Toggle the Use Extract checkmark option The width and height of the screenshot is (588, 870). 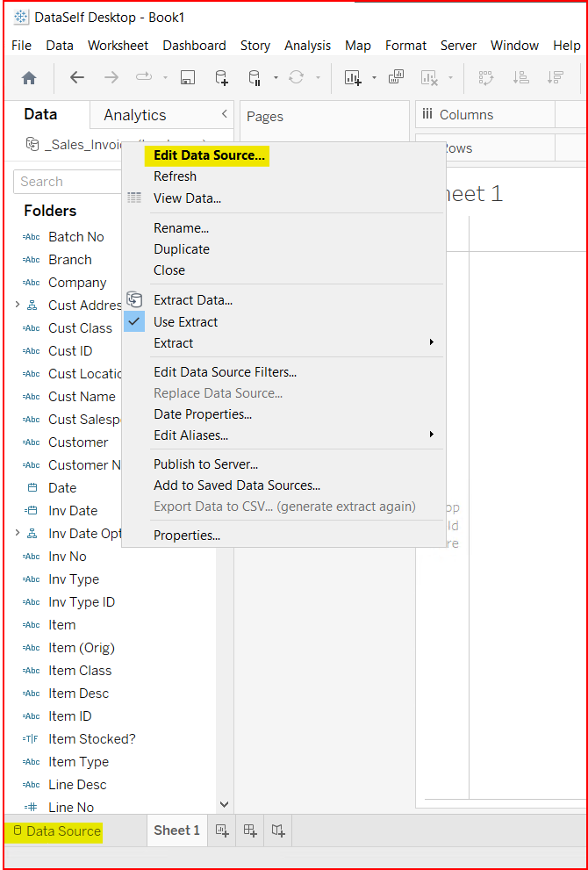(184, 321)
